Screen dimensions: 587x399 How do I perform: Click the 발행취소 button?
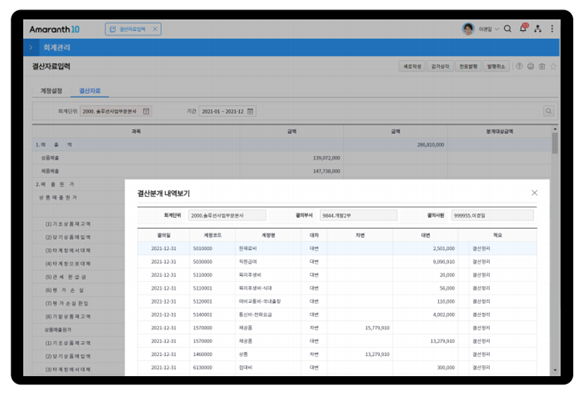(496, 66)
